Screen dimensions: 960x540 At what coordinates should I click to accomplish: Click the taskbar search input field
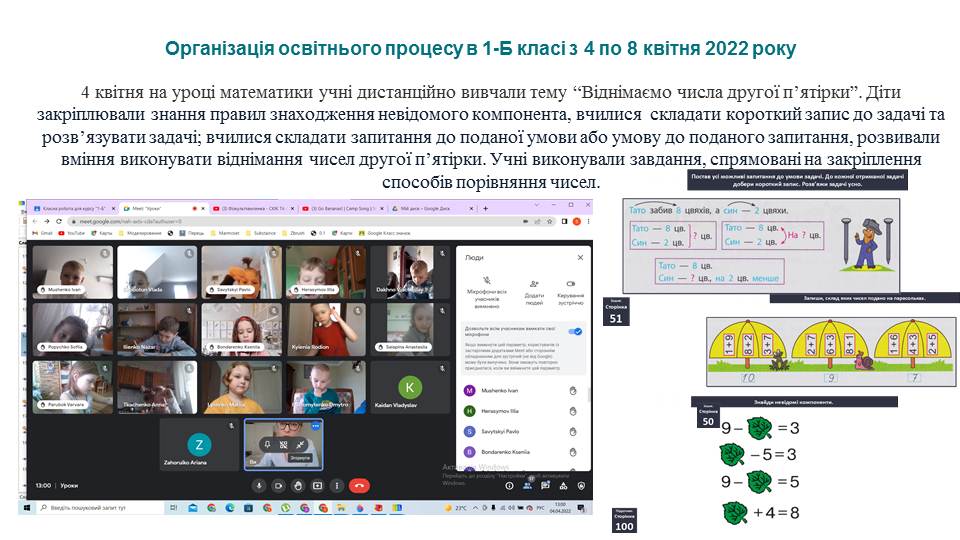point(88,507)
